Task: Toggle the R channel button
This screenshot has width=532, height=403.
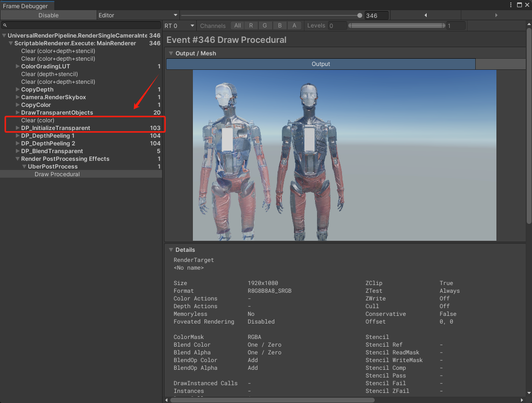Action: (251, 26)
